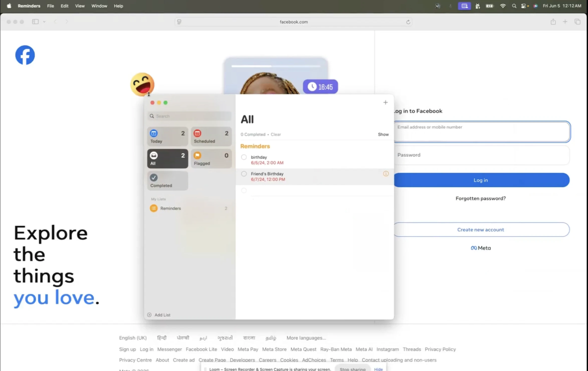Go back in Safari history
This screenshot has height=371, width=588.
(x=55, y=22)
